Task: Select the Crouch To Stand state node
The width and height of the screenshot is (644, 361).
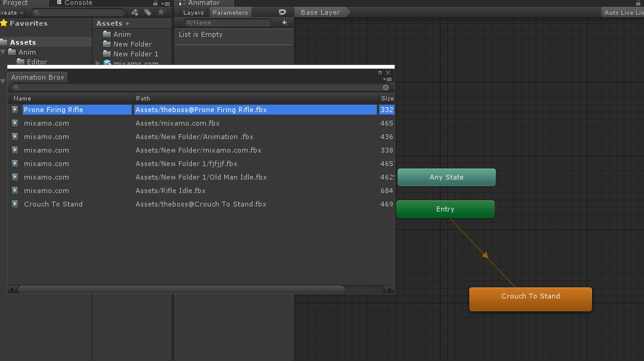Action: pos(531,299)
